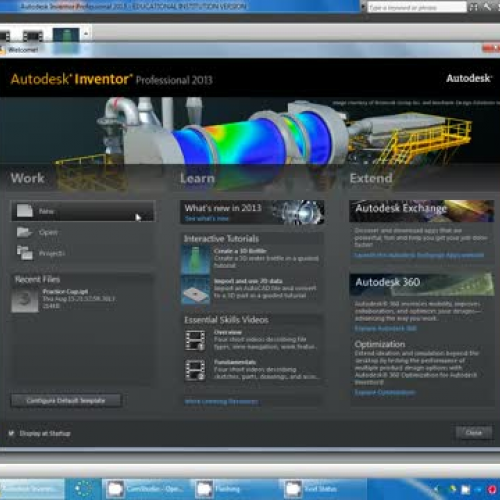Click the Create a 3D Bottle tutorial thumbnail
The height and width of the screenshot is (500, 500).
coord(196,260)
